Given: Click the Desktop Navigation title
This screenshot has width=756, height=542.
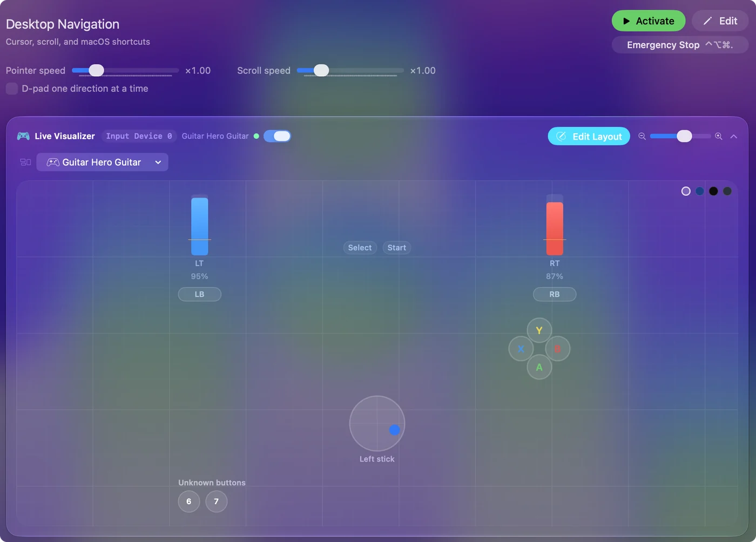Looking at the screenshot, I should click(63, 24).
